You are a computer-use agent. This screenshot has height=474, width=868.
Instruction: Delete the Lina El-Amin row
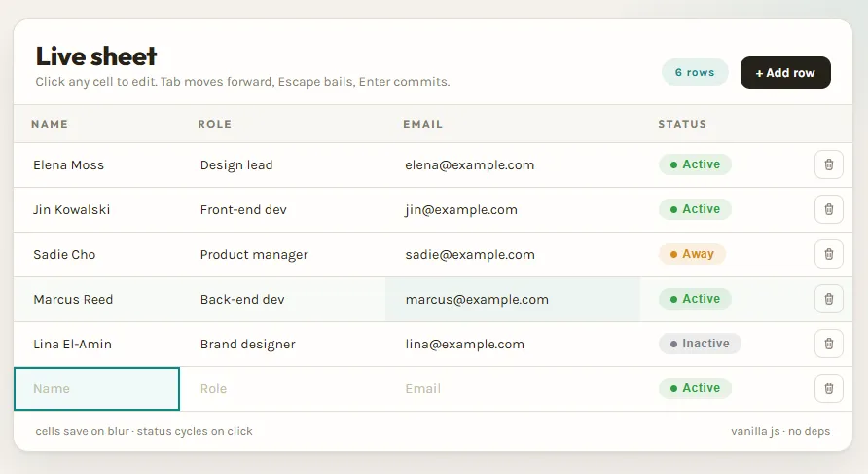coord(829,344)
